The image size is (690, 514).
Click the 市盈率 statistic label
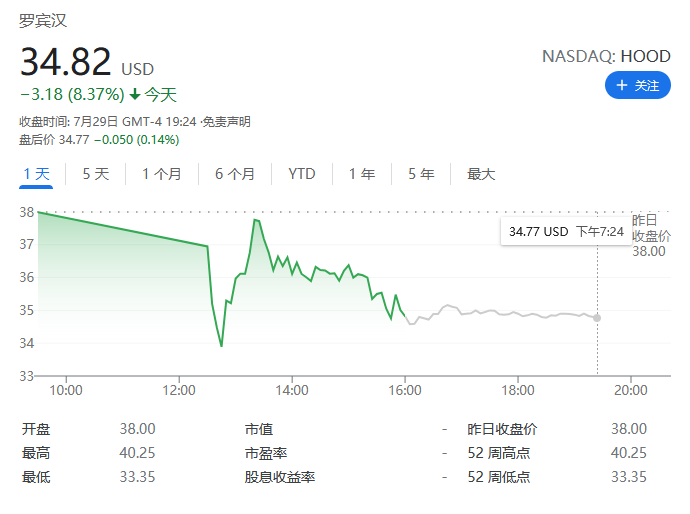click(266, 453)
